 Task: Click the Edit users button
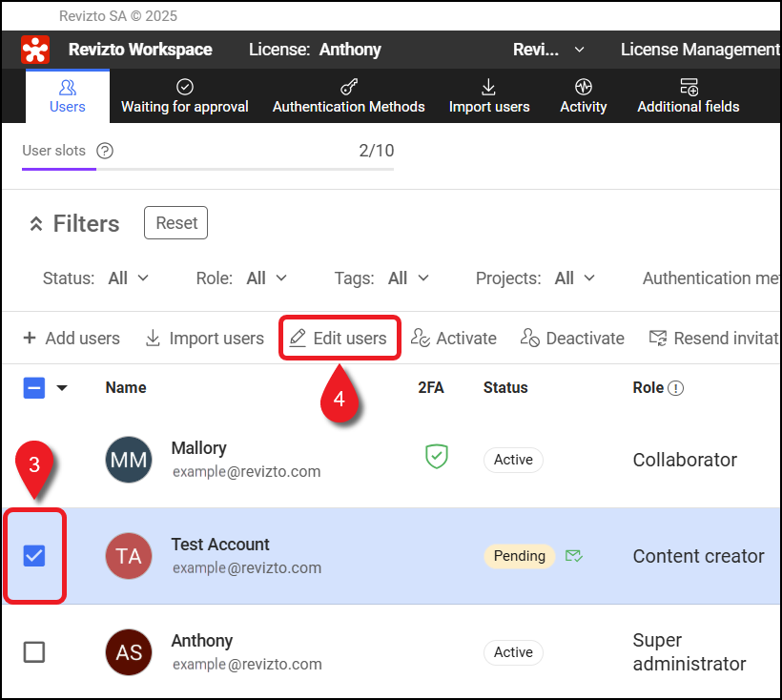(x=339, y=339)
